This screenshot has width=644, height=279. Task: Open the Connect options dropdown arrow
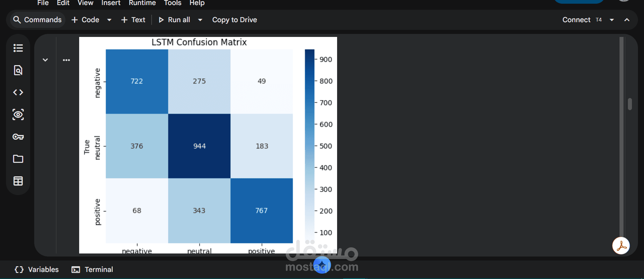click(612, 20)
